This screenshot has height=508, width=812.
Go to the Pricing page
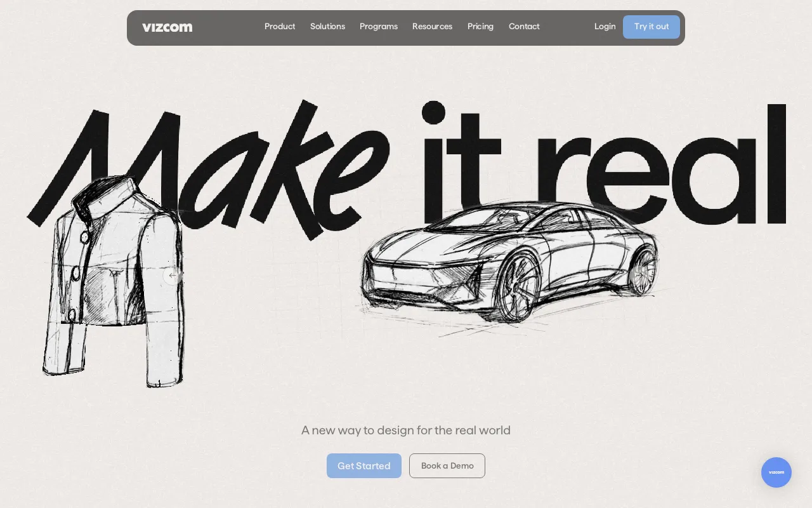(x=480, y=27)
